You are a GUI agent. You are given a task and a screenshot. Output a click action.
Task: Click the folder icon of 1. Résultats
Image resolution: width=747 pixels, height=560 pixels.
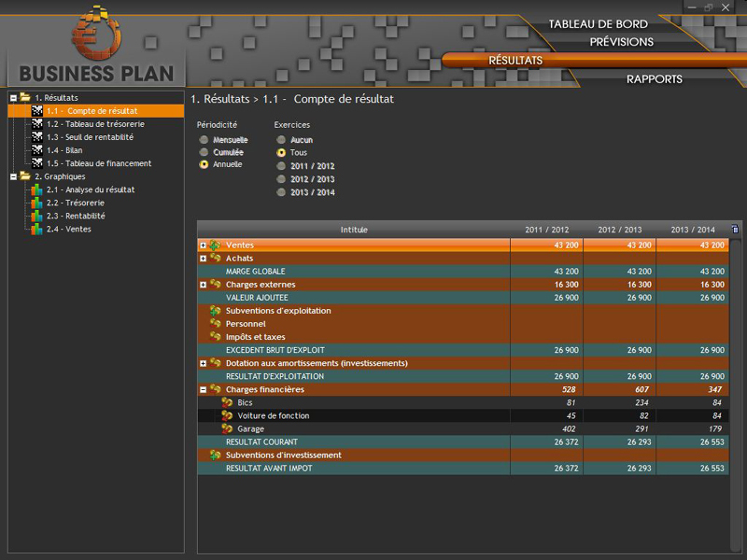25,97
